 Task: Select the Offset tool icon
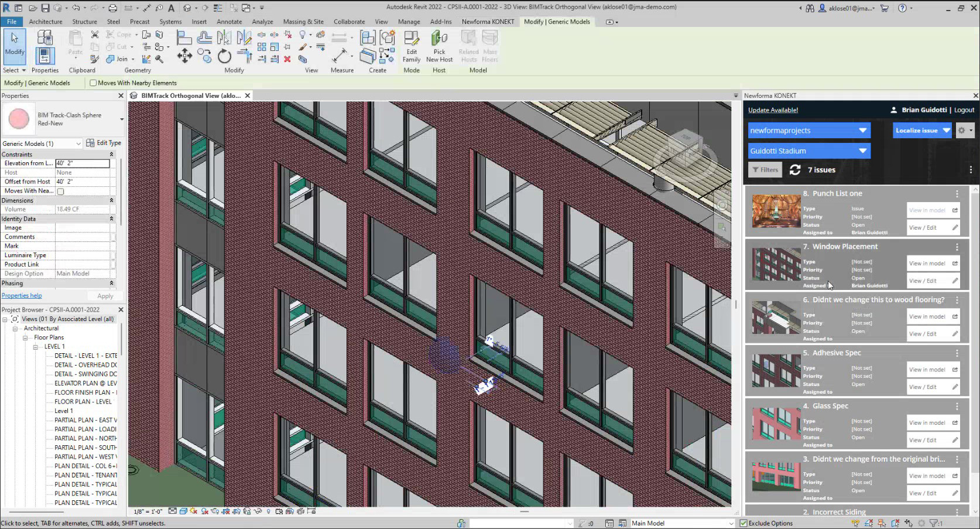click(204, 37)
